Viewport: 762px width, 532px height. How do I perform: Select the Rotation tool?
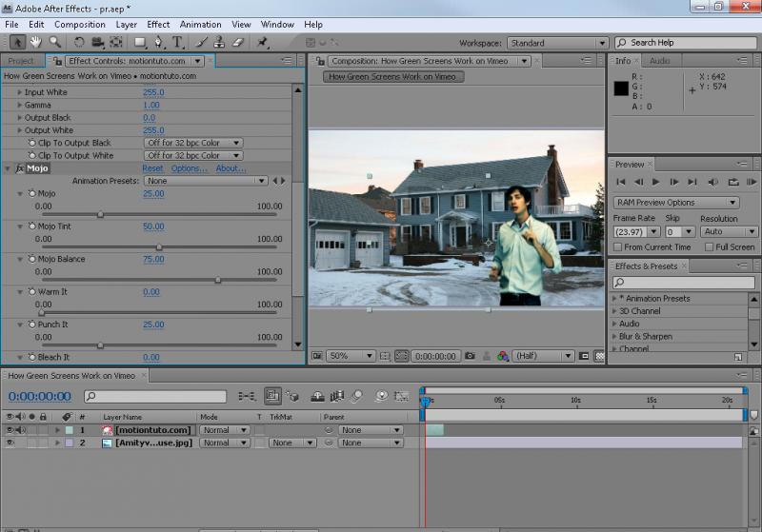pyautogui.click(x=79, y=43)
